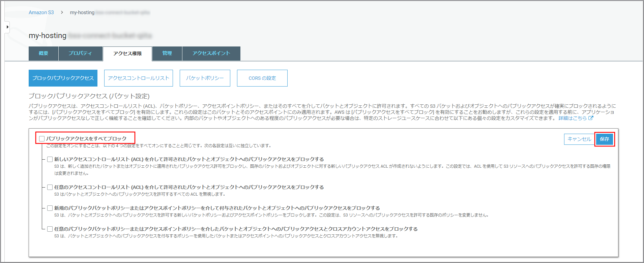Toggle 任意のパブリックバケットポリシー cross-account block checkbox
The width and height of the screenshot is (644, 263).
pyautogui.click(x=50, y=229)
